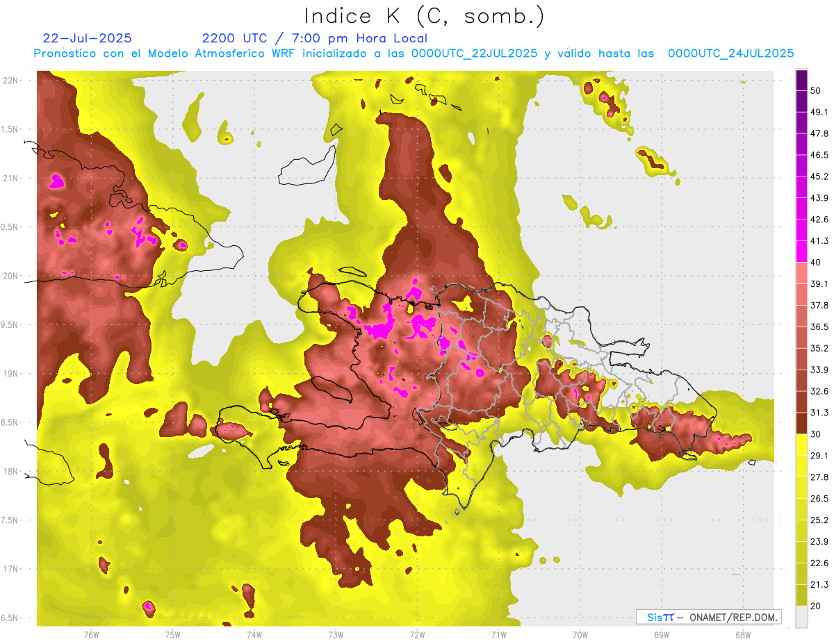Click the '70W' longitude axis label
The width and height of the screenshot is (834, 644).
(580, 635)
